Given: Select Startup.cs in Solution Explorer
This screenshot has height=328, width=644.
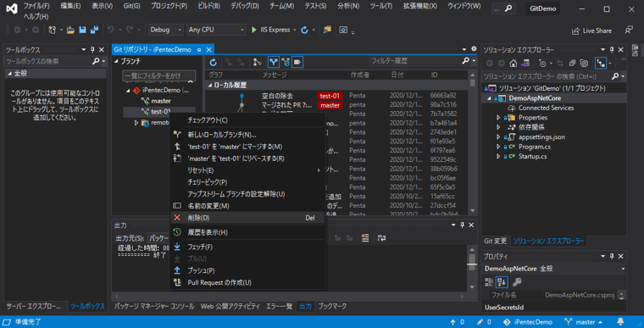Looking at the screenshot, I should pos(532,156).
